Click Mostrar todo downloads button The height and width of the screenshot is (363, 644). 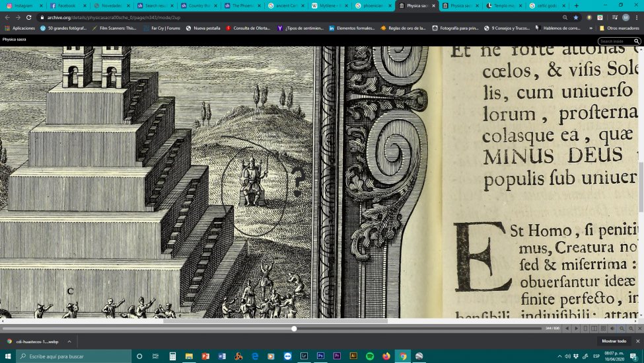[x=614, y=341]
